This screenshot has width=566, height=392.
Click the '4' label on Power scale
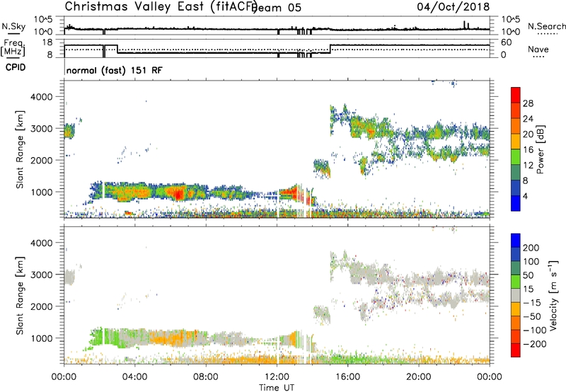tap(526, 197)
